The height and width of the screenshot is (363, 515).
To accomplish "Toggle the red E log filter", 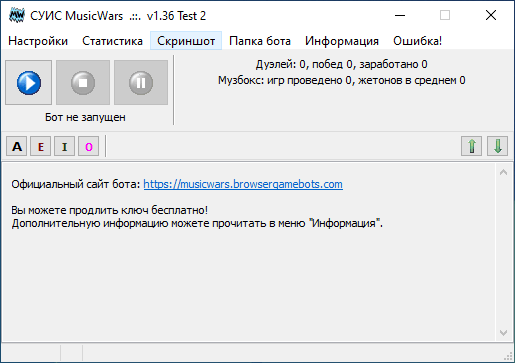I will click(x=41, y=146).
